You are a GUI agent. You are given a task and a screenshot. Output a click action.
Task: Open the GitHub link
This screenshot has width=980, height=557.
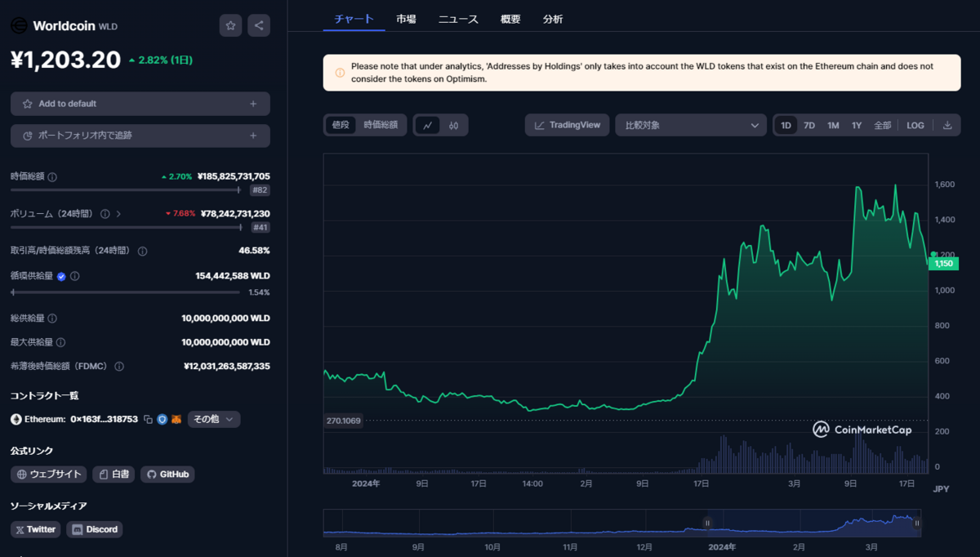pos(167,475)
